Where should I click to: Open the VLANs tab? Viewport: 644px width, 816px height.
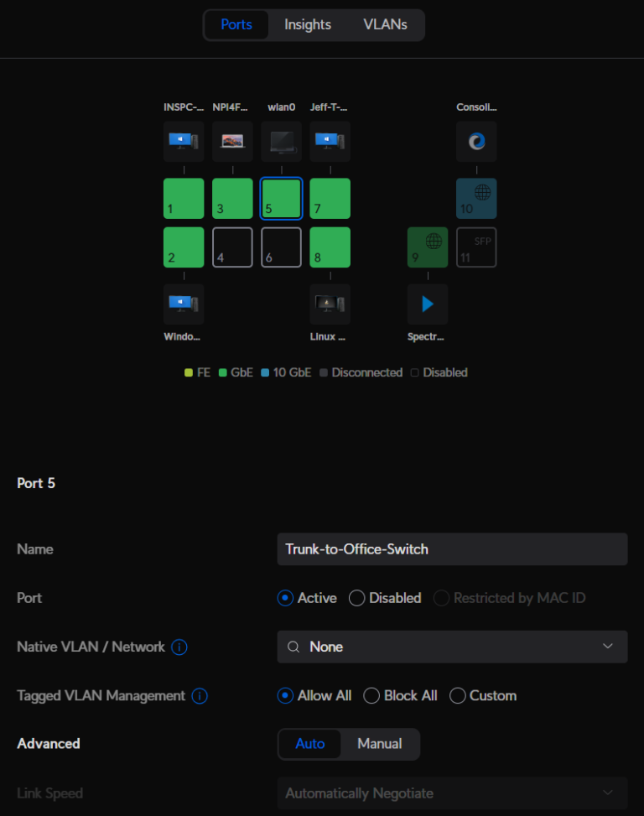click(385, 25)
